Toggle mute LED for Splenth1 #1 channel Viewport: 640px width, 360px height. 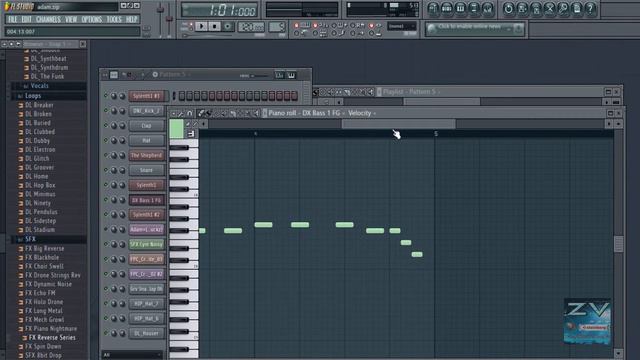pos(106,96)
